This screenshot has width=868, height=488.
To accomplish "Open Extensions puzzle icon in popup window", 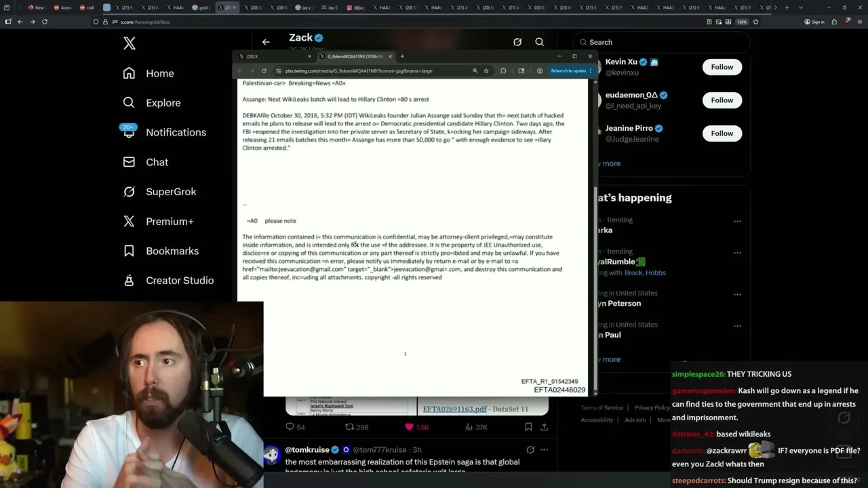I will click(x=503, y=70).
